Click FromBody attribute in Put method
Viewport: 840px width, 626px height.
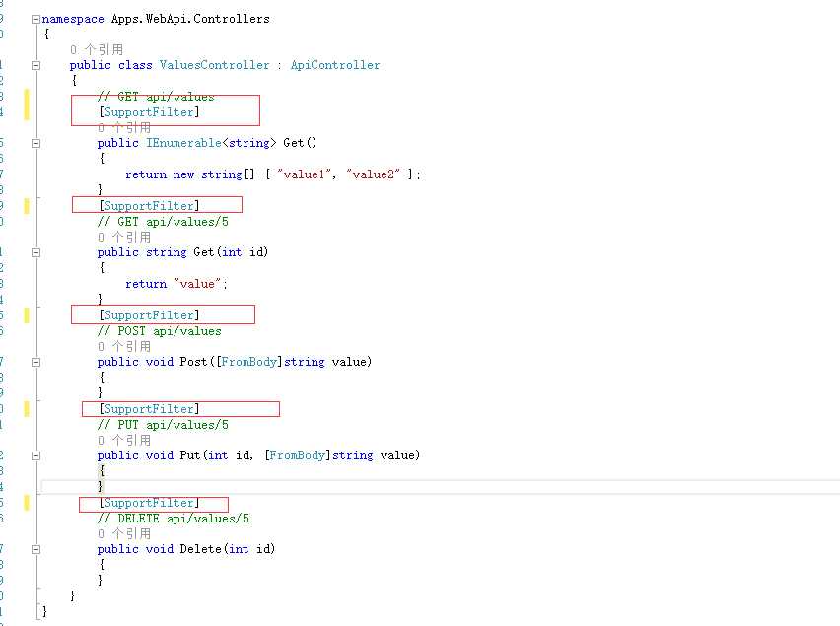pyautogui.click(x=298, y=455)
